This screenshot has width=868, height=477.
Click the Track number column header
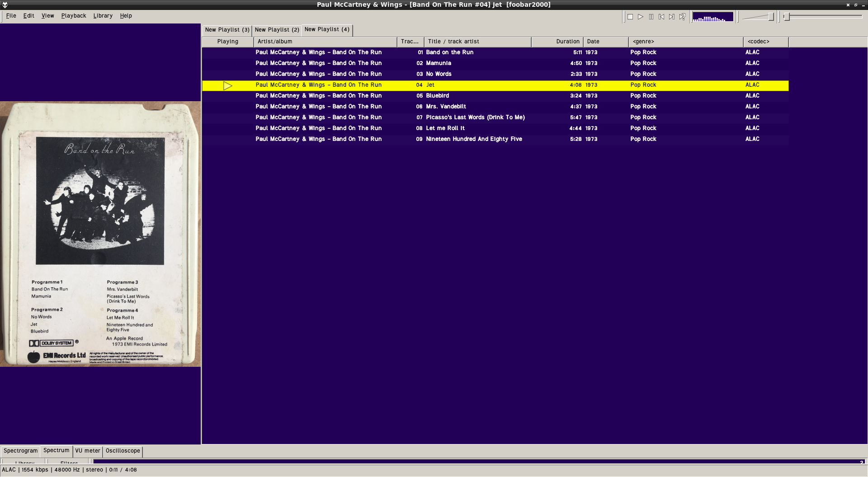point(410,42)
